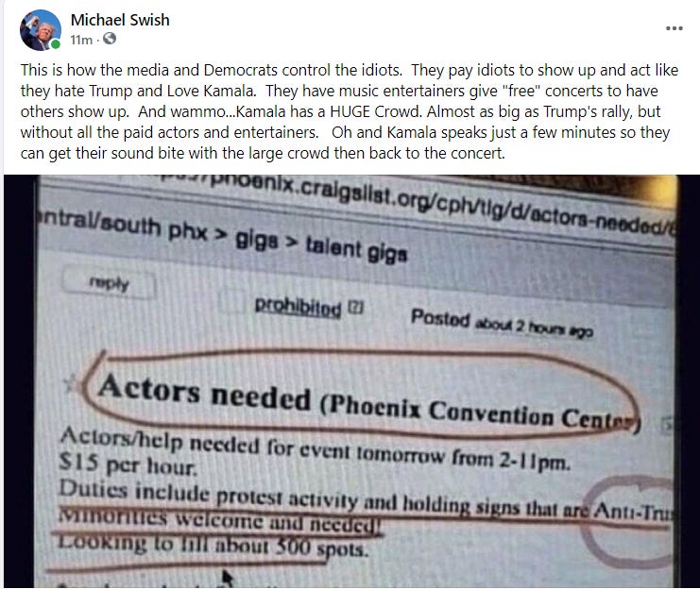
Task: Click Michael Swish's profile picture
Action: (41, 30)
